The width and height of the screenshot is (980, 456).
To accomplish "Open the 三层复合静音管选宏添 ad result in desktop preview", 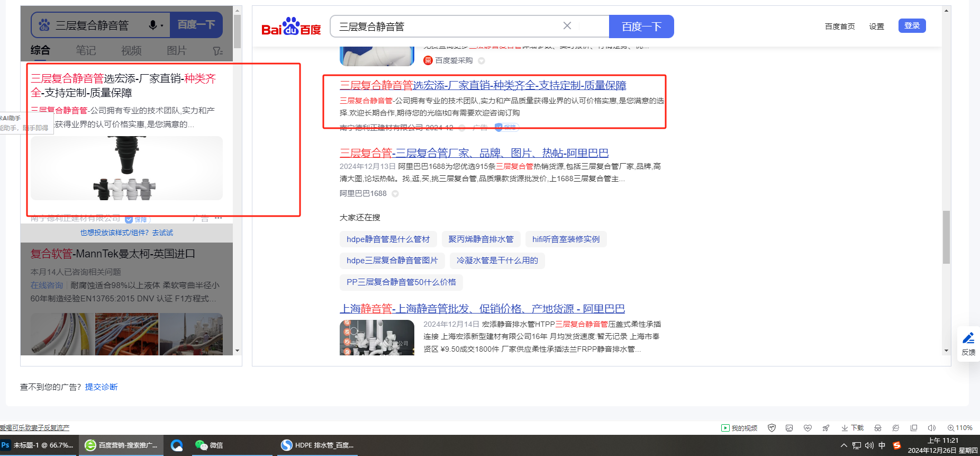I will (x=483, y=85).
